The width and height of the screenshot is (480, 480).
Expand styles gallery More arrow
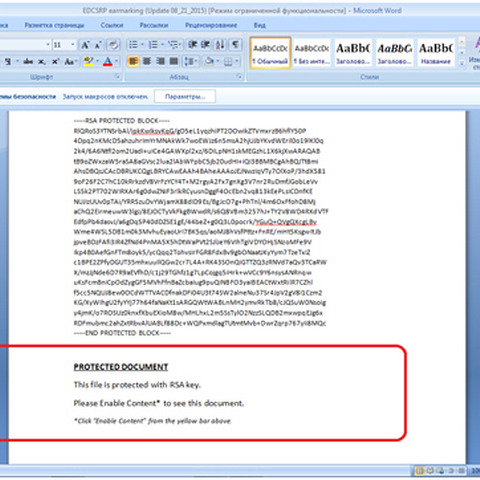pos(462,63)
